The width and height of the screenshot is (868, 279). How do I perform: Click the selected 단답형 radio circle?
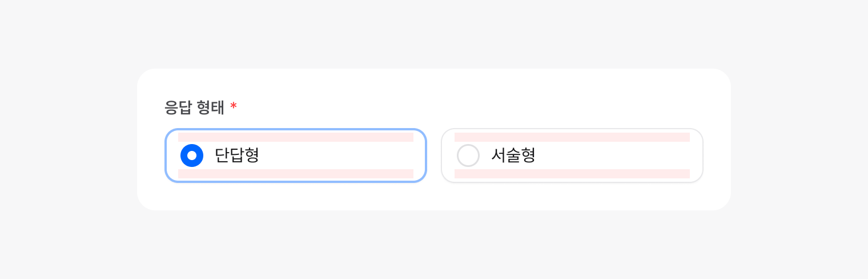tap(192, 156)
